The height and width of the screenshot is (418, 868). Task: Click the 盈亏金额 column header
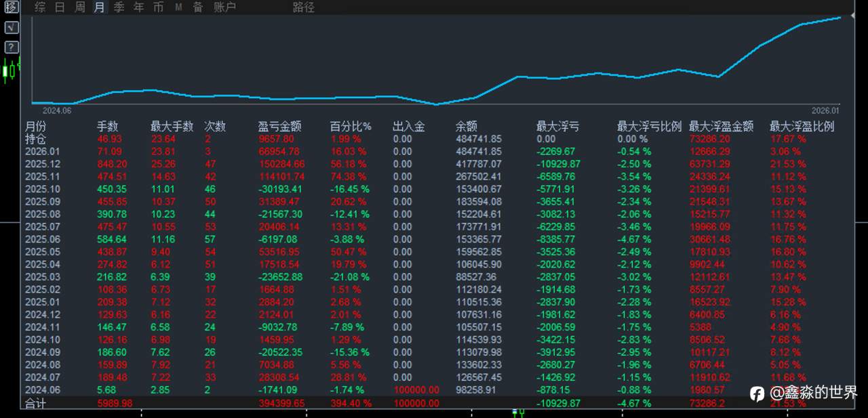pyautogui.click(x=280, y=127)
